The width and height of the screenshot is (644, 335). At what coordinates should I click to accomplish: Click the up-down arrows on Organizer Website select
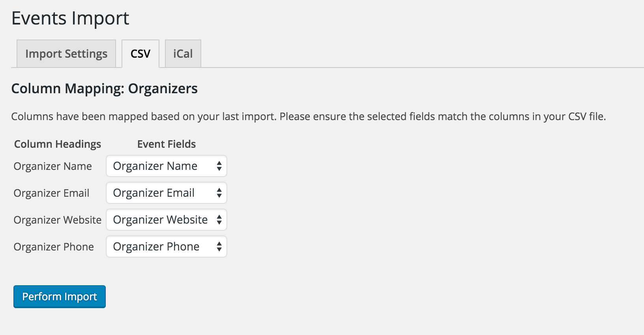pyautogui.click(x=219, y=220)
